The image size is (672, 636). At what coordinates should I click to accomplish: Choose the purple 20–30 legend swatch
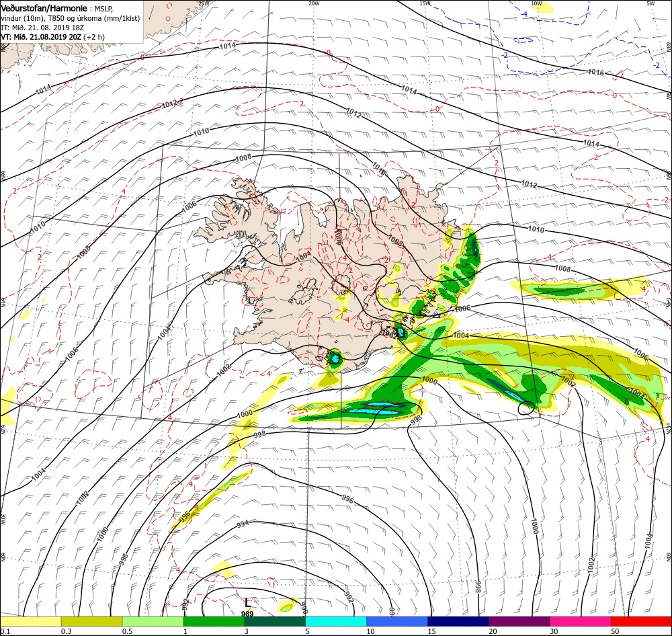(519, 621)
